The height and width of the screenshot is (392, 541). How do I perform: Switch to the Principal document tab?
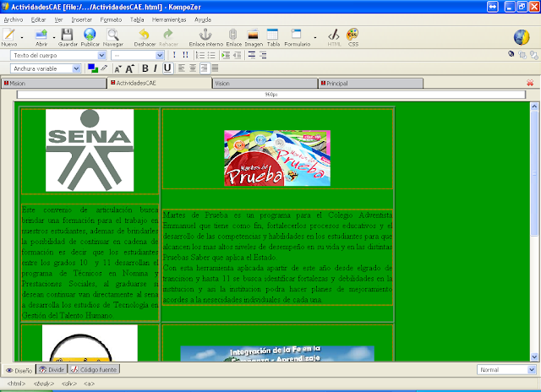point(371,84)
